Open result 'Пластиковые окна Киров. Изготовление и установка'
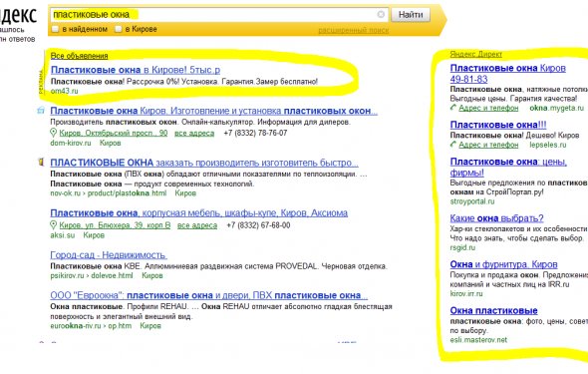Screen dimensions: 588x374 (213, 111)
